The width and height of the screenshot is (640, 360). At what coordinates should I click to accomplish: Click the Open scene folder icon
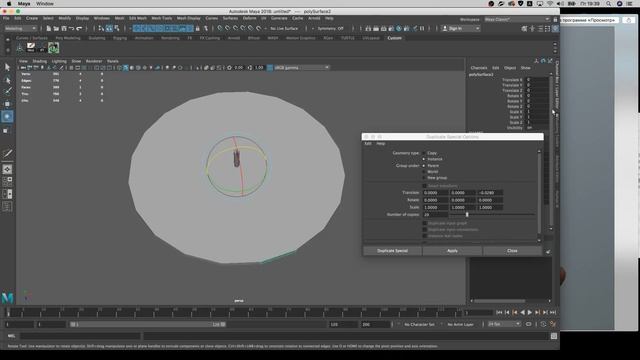(x=56, y=29)
